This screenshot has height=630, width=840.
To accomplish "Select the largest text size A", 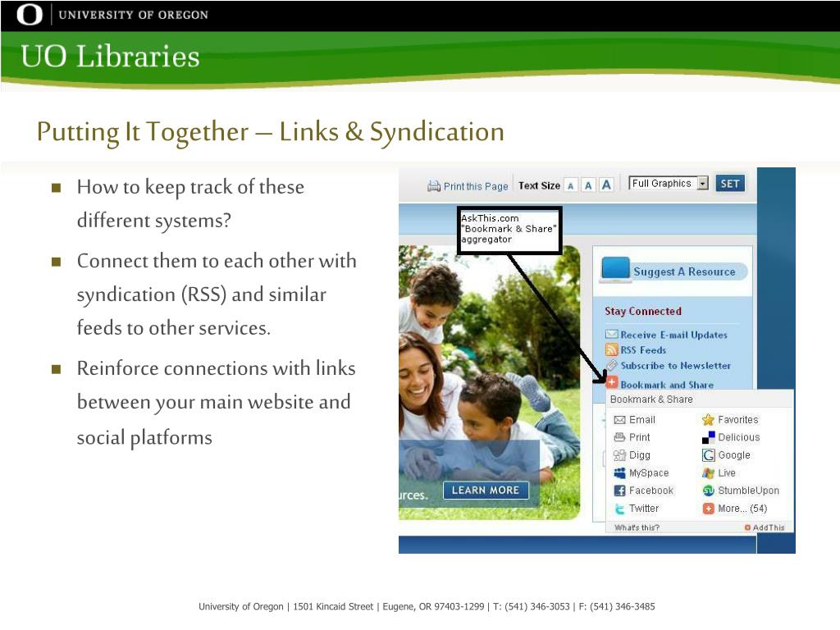I will click(x=606, y=185).
